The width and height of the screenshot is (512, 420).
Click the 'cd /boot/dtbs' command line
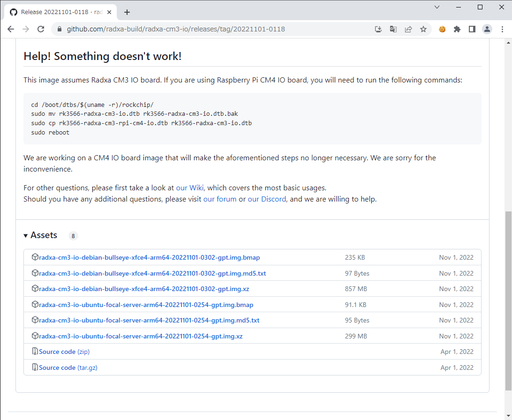[92, 105]
